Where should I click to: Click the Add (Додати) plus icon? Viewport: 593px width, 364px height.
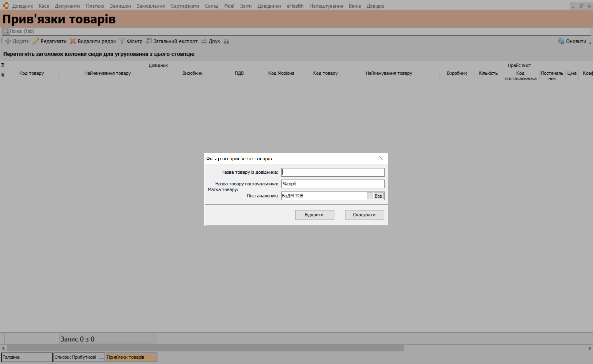[x=8, y=41]
